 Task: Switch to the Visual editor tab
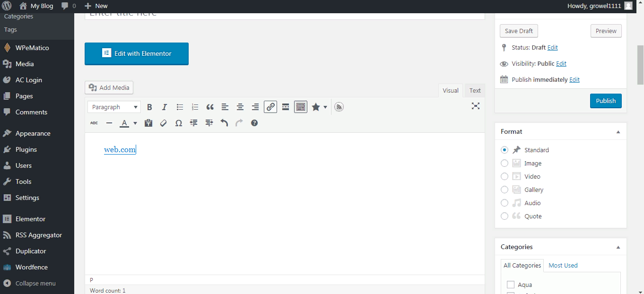[451, 90]
